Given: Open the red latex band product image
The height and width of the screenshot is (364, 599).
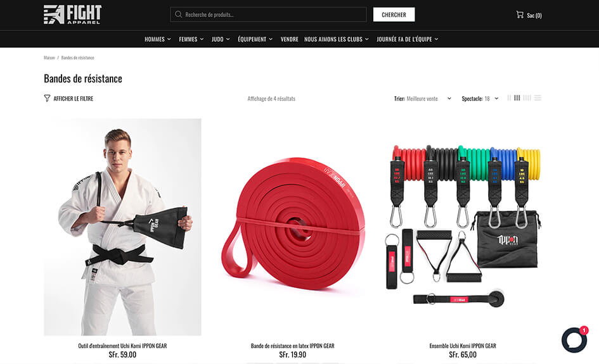Looking at the screenshot, I should (293, 227).
